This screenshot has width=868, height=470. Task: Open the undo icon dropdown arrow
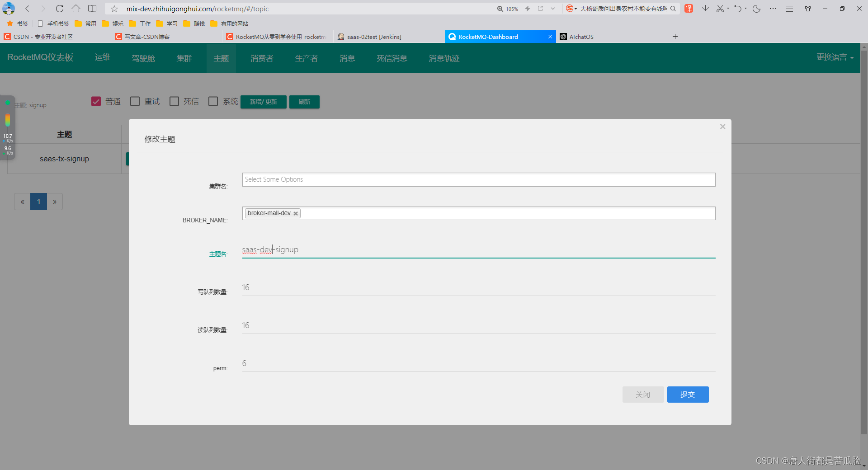745,9
